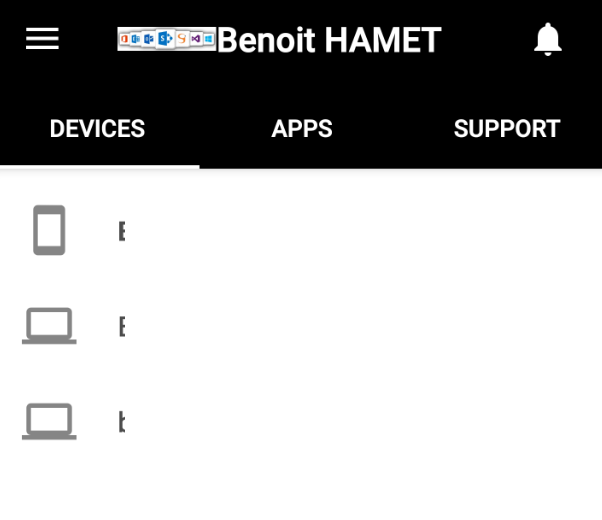Open the SUPPORT tab

(506, 129)
